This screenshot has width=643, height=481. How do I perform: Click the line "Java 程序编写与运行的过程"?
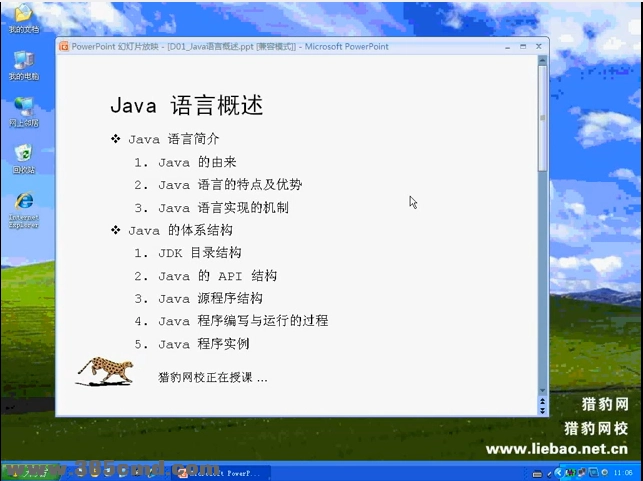243,321
